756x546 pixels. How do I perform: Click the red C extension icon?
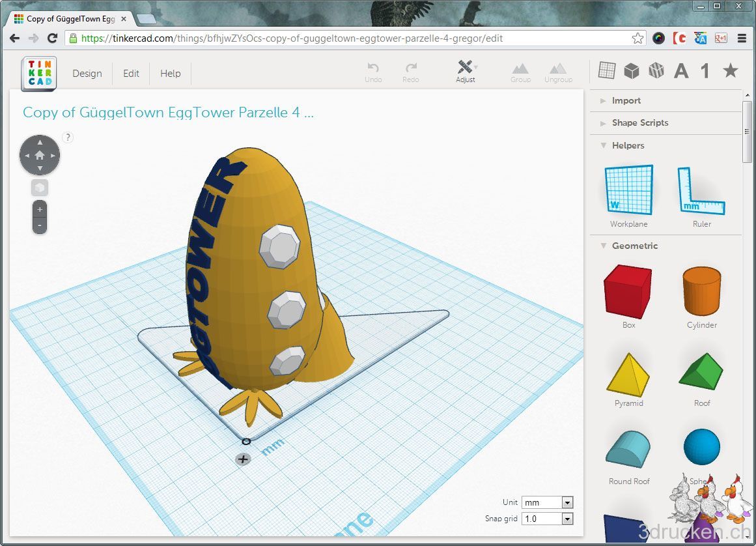pos(679,38)
